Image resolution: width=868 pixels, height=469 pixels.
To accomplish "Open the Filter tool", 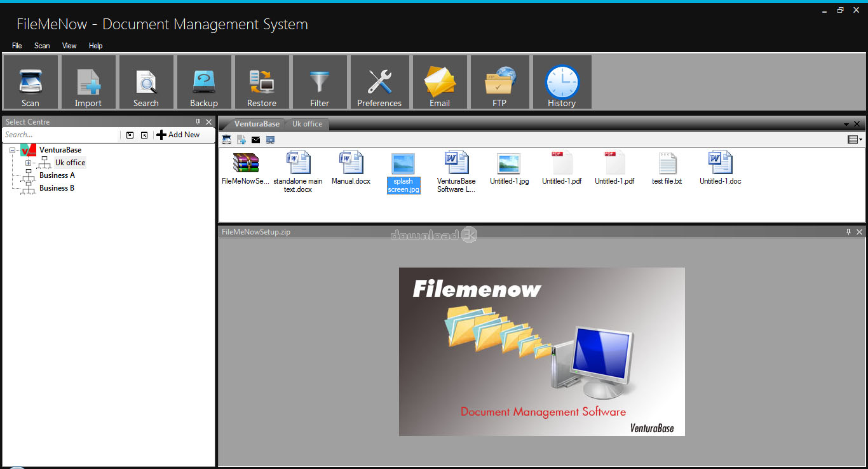I will click(x=320, y=82).
